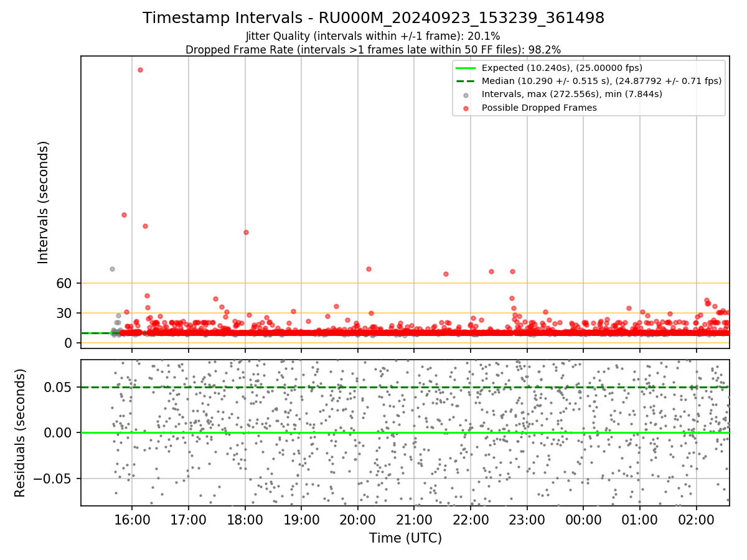Click the 'Time (UTC)' x-axis label

pyautogui.click(x=405, y=538)
